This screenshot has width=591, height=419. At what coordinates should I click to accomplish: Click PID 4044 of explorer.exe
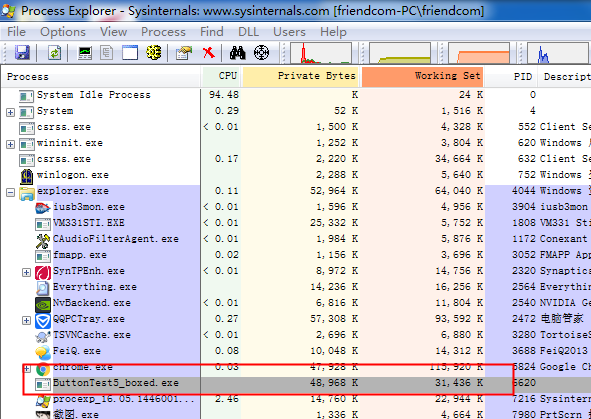[523, 191]
